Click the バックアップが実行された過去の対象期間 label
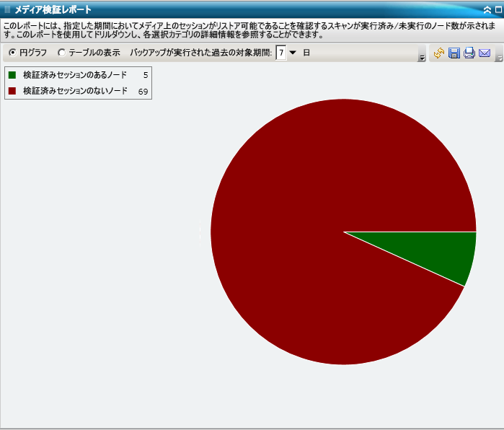This screenshot has height=430, width=504. point(201,53)
